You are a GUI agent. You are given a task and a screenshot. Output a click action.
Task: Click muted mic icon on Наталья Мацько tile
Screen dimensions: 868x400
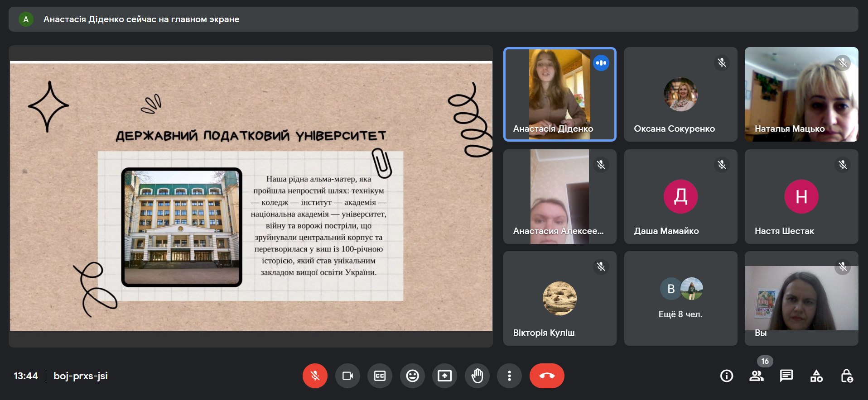coord(843,62)
